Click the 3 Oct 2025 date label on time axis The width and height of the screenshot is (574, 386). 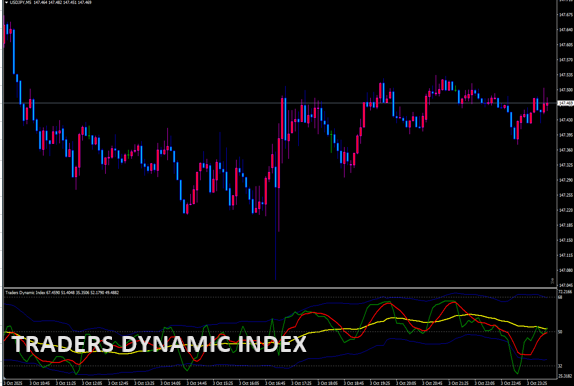pos(13,383)
